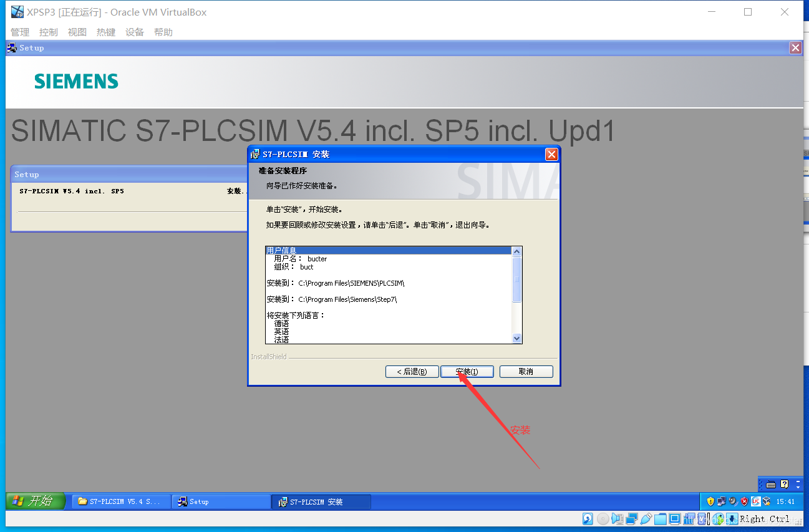The height and width of the screenshot is (532, 809).
Task: Select the 组织: buct line
Action: pos(294,267)
